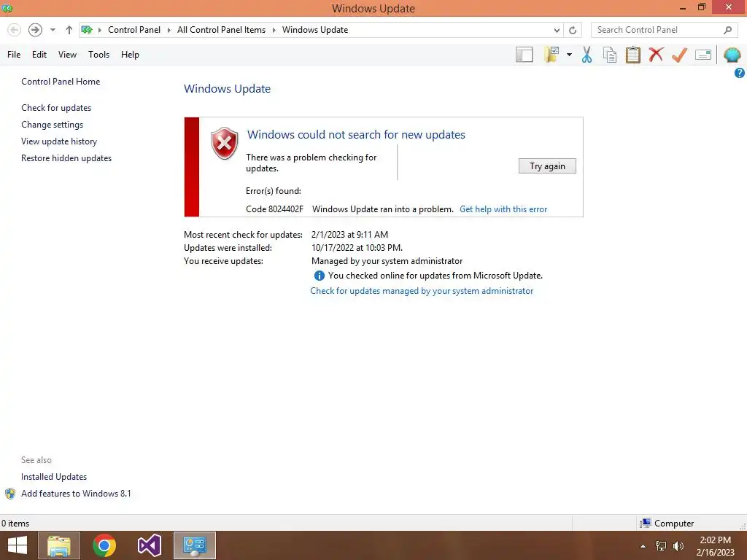Click the red shield error icon
The width and height of the screenshot is (747, 560).
pos(225,144)
